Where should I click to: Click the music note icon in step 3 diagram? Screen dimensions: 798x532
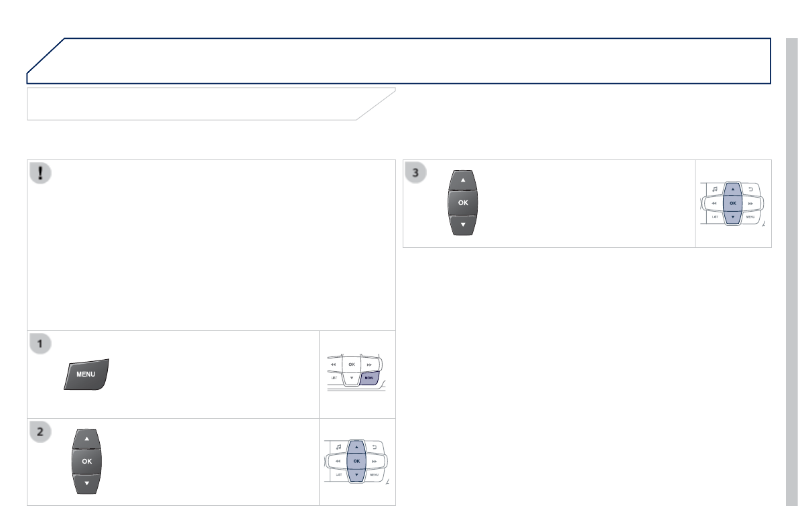(715, 189)
